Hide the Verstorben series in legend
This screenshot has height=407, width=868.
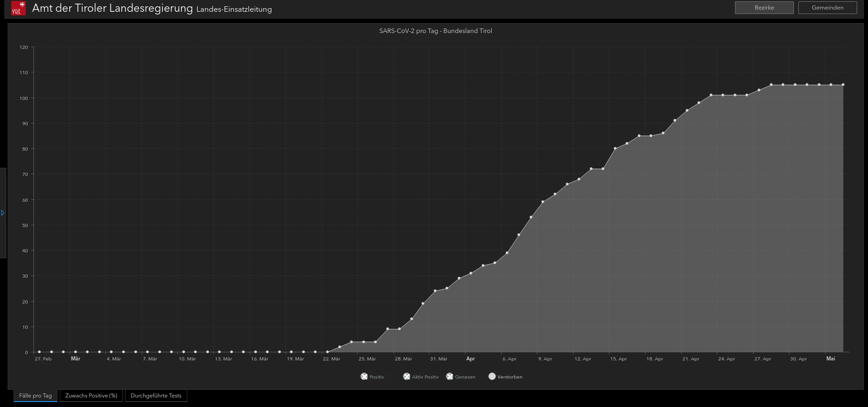(505, 377)
